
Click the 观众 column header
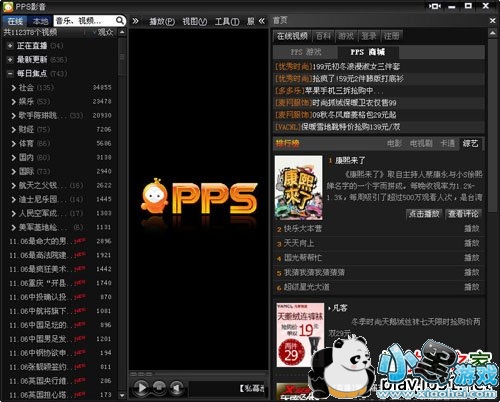point(105,32)
